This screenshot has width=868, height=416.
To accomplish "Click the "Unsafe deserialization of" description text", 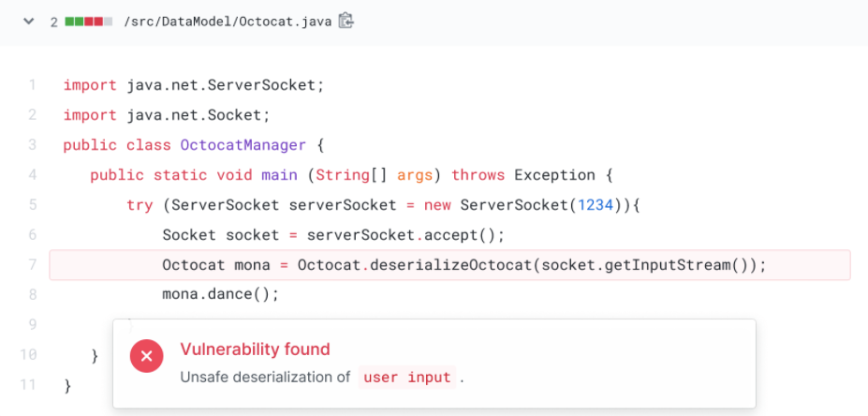I will pyautogui.click(x=264, y=378).
